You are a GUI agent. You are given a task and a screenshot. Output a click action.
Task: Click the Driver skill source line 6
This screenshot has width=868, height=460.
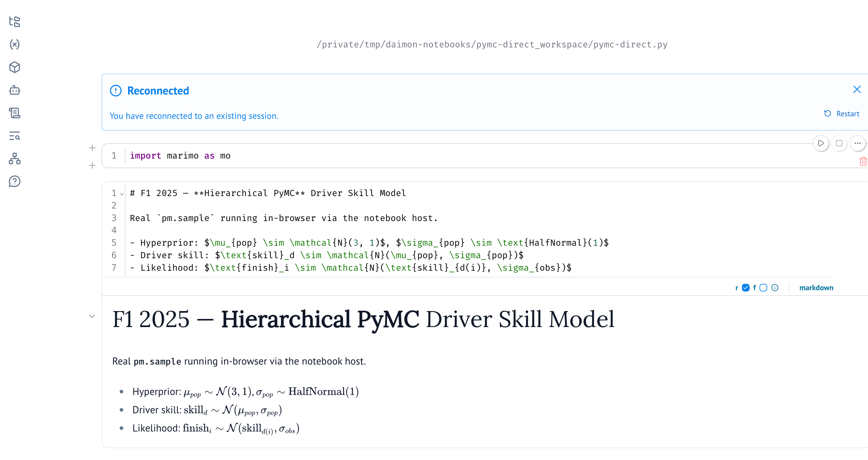327,255
